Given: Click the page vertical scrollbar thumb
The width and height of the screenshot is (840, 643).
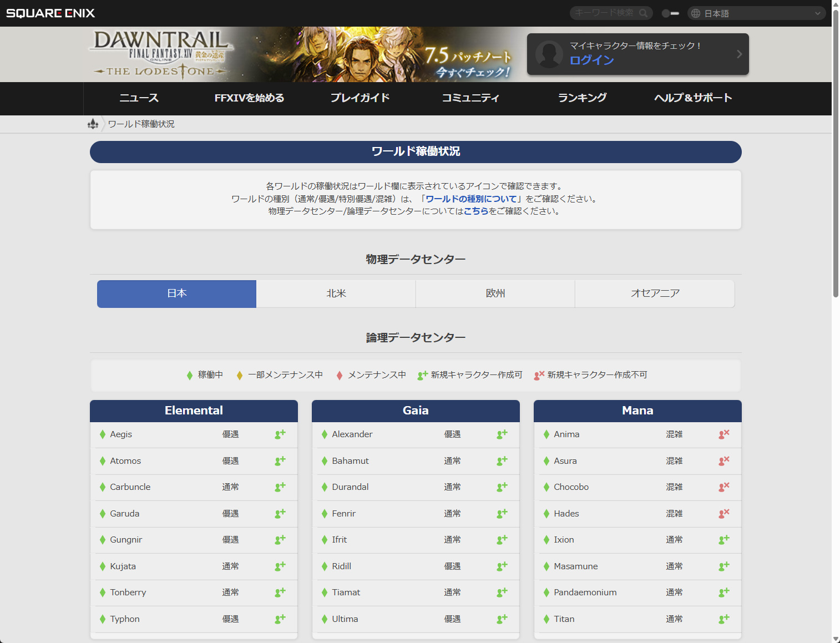Looking at the screenshot, I should (x=836, y=154).
